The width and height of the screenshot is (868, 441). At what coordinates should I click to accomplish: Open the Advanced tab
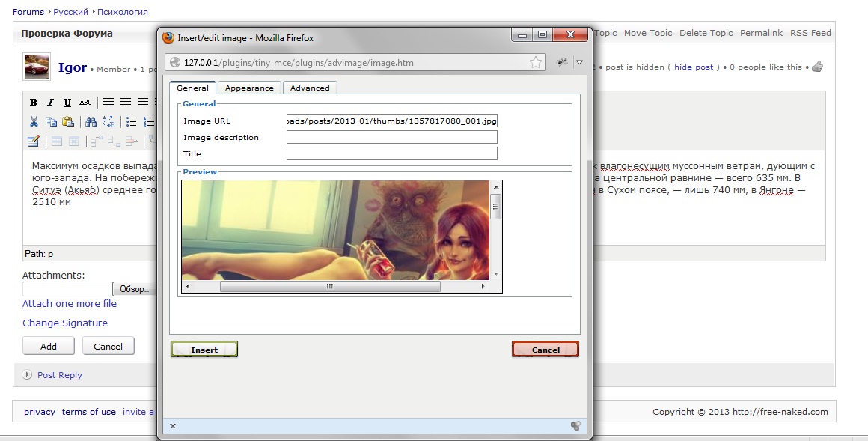pyautogui.click(x=310, y=88)
